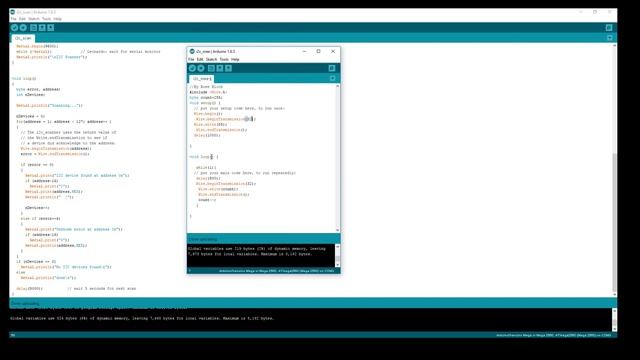Click Upload in the front Arduino window
The height and width of the screenshot is (360, 640).
(x=201, y=68)
